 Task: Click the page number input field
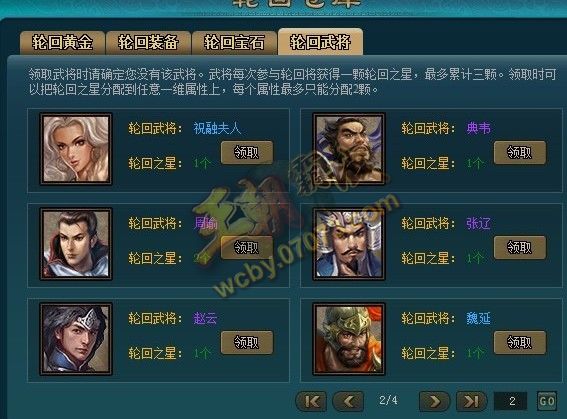(510, 401)
